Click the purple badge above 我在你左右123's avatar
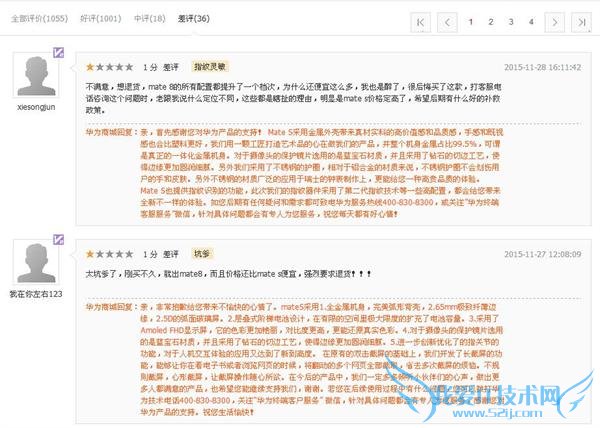Image resolution: width=600 pixels, height=428 pixels. click(59, 239)
